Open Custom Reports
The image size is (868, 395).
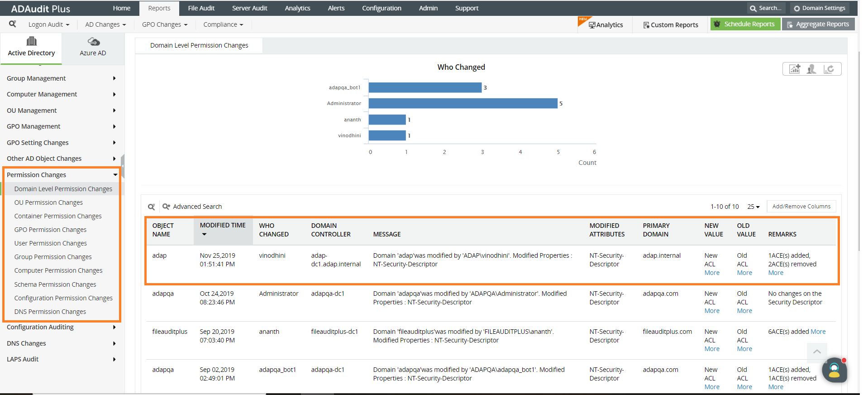pyautogui.click(x=671, y=25)
